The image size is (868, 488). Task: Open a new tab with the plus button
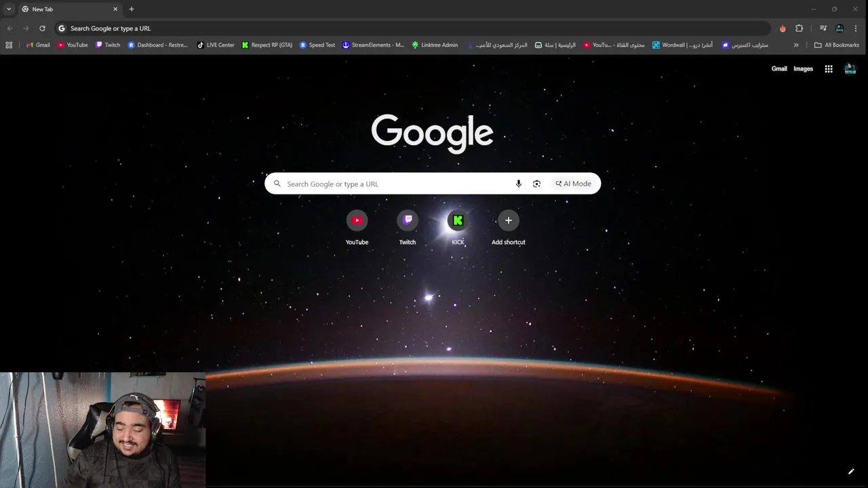click(132, 9)
